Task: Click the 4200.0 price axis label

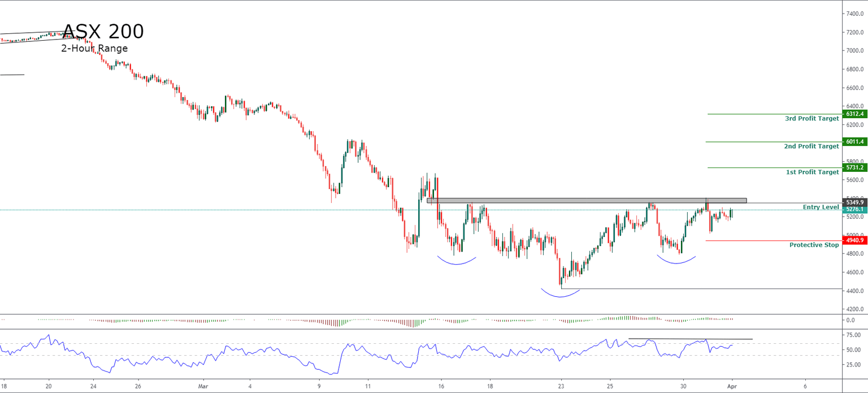Action: [854, 309]
